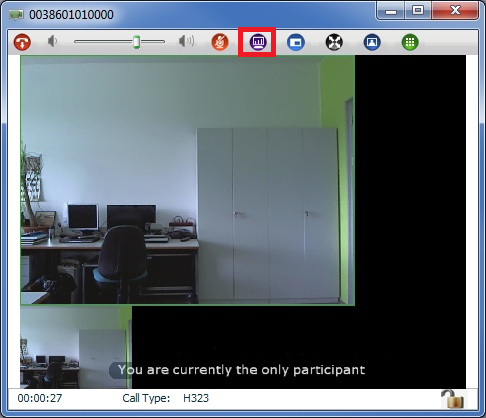Viewport: 486px width, 418px height.
Task: Click the volume slider handle
Action: (136, 42)
